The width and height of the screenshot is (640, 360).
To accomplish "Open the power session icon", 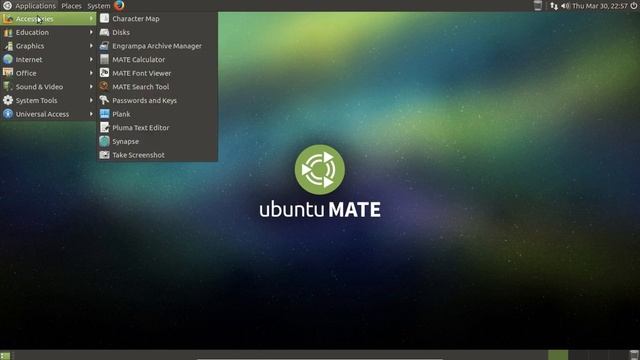I will pos(634,6).
